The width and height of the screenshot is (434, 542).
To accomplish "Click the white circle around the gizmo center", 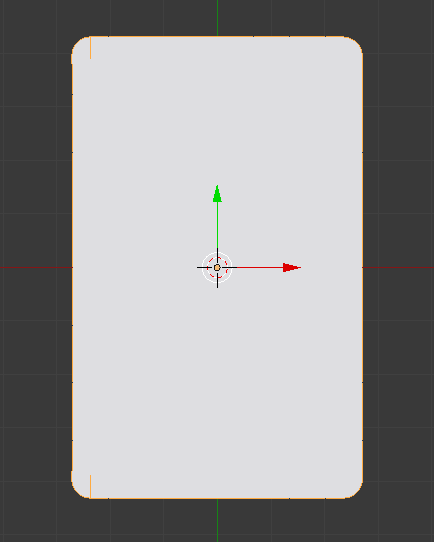I will tap(217, 268).
